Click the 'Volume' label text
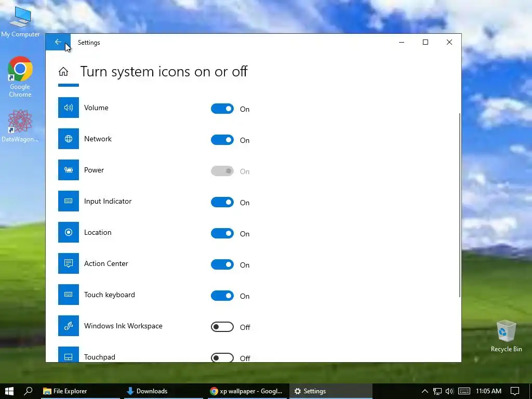This screenshot has height=399, width=532. 96,108
